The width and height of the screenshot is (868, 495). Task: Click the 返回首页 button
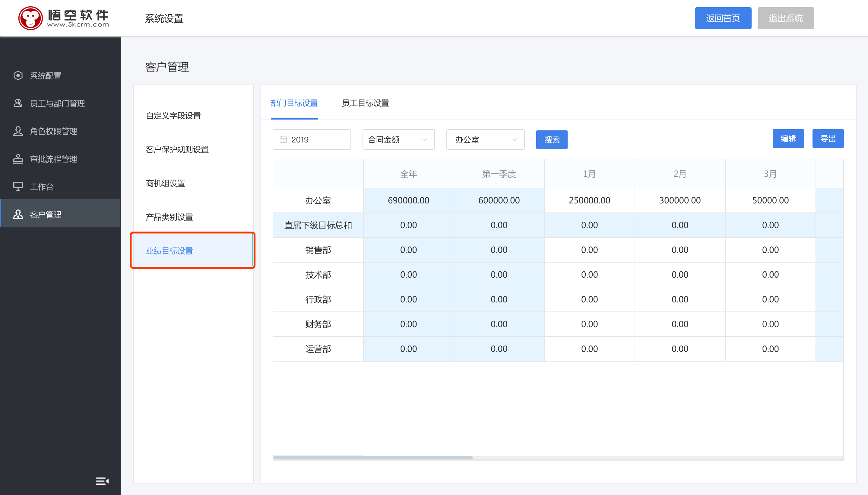723,18
